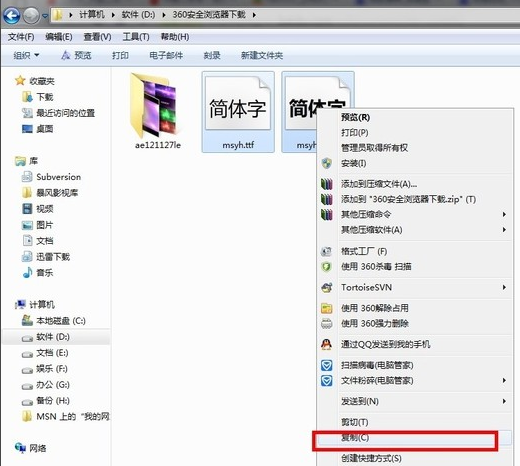
Task: Open the 组织 dropdown in the toolbar
Action: pos(26,55)
